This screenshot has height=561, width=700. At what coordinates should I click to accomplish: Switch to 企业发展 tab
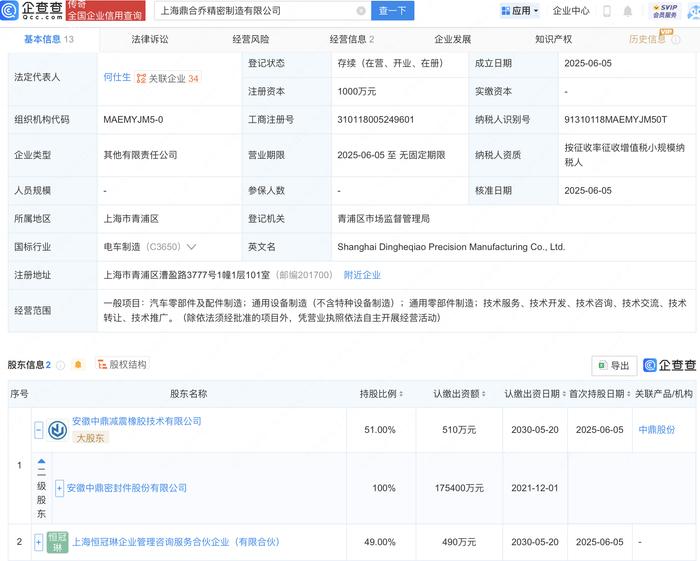[453, 39]
